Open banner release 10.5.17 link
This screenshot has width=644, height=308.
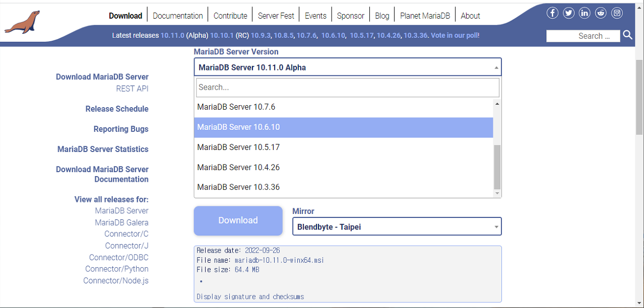(362, 35)
